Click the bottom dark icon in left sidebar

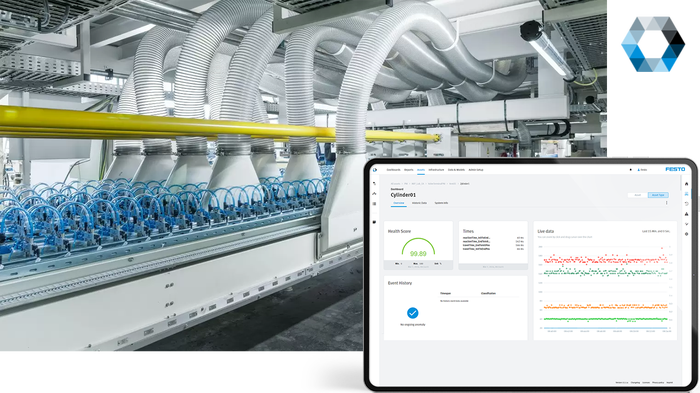tap(375, 222)
